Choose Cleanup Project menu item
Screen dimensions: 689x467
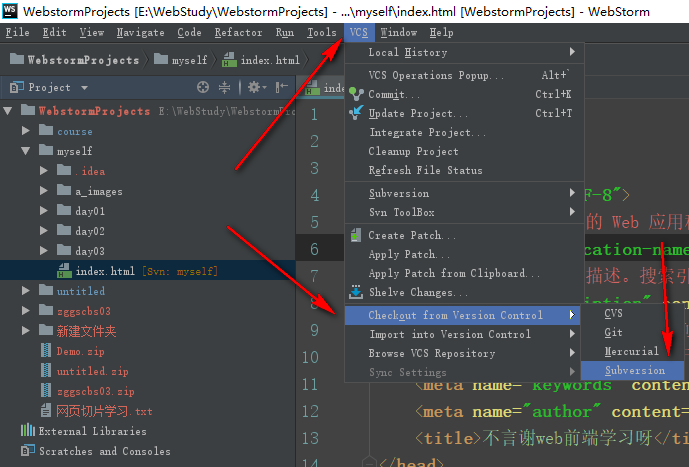pyautogui.click(x=464, y=151)
